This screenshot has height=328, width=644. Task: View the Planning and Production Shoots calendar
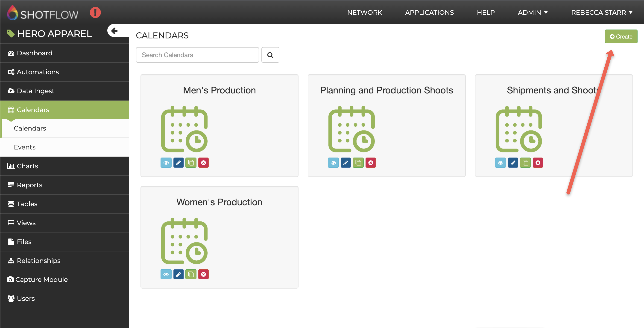tap(333, 163)
